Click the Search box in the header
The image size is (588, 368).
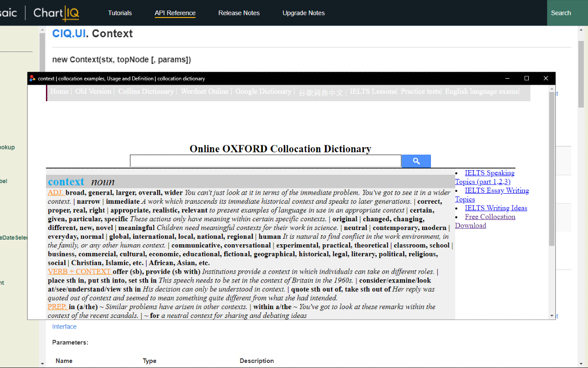[567, 13]
